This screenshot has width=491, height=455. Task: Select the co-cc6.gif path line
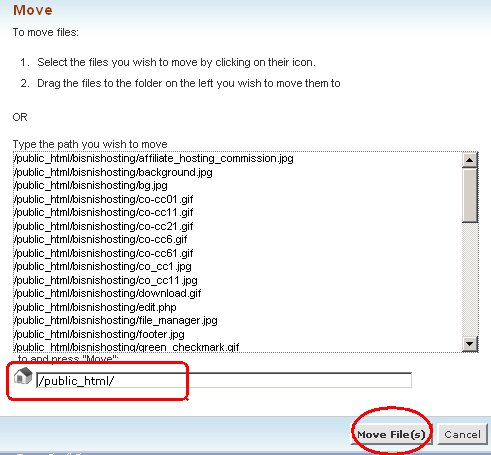coord(100,239)
